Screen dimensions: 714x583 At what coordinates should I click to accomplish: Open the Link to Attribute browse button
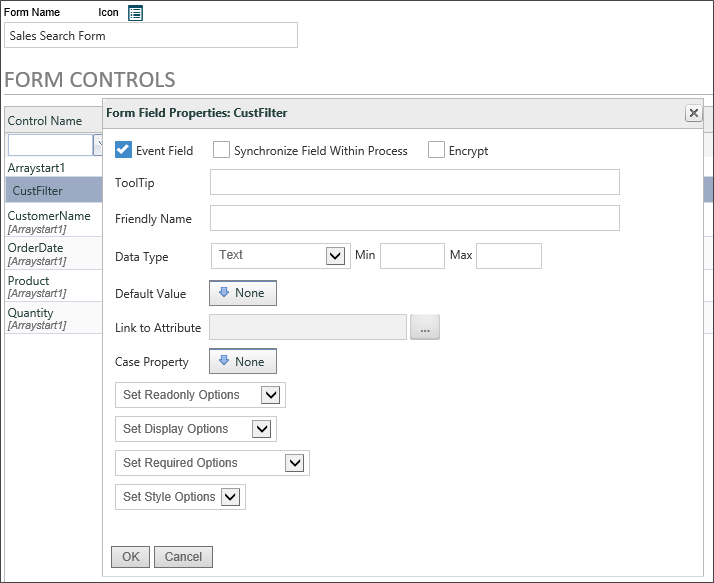pos(425,327)
